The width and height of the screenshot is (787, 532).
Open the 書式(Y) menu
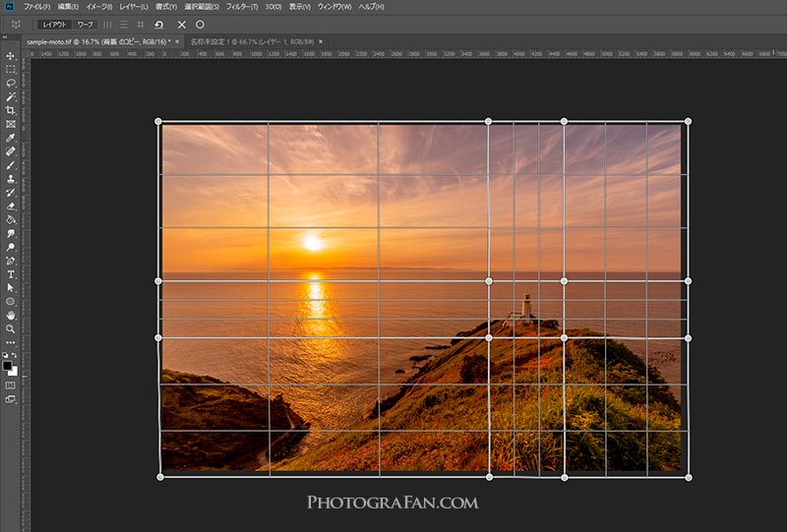point(165,7)
